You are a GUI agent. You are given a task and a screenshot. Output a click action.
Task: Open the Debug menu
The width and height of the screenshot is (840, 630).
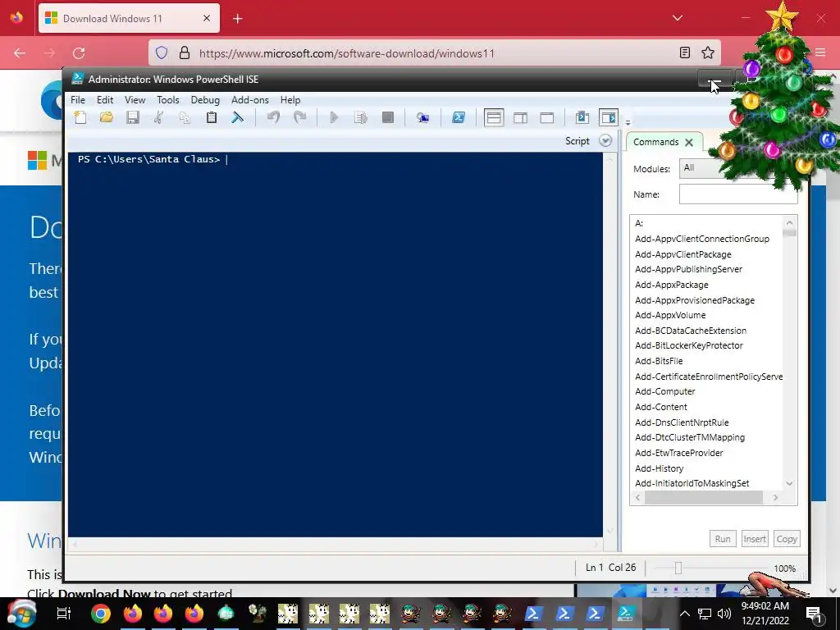(x=205, y=99)
